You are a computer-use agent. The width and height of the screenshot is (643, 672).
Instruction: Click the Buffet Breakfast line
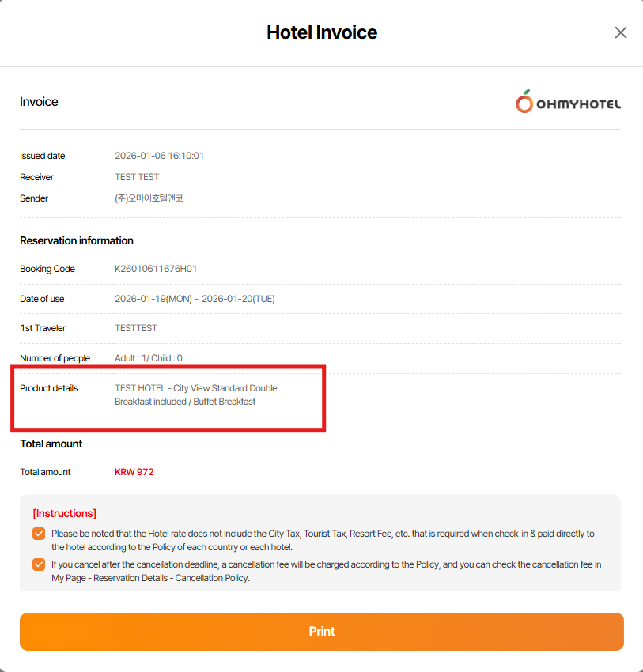coord(185,402)
